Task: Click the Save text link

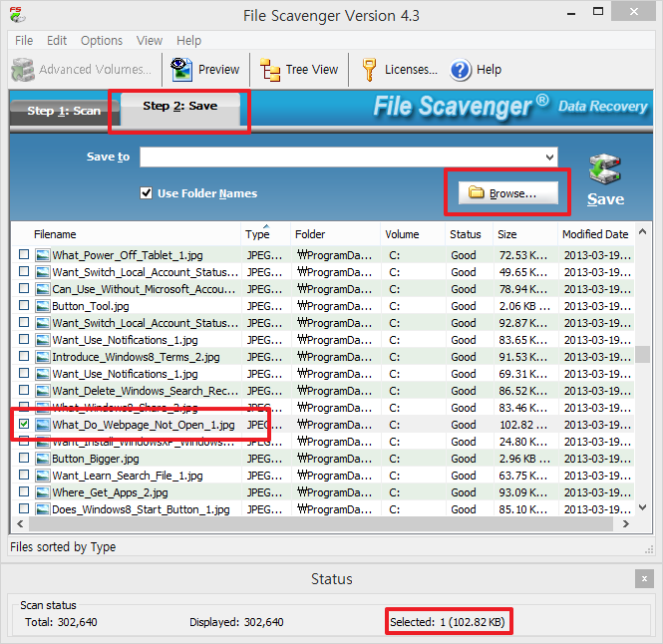Action: click(x=605, y=199)
